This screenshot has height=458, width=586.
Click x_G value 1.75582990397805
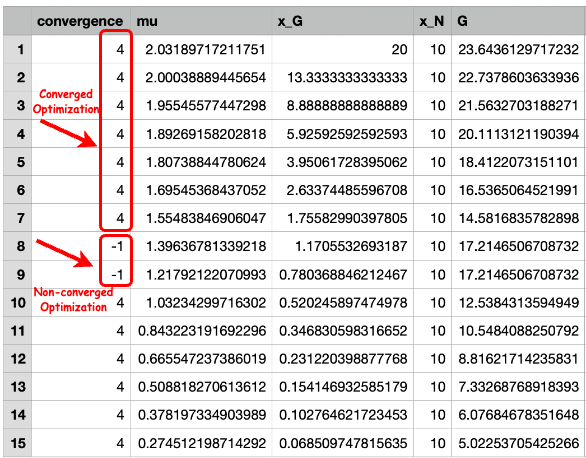[x=347, y=218]
